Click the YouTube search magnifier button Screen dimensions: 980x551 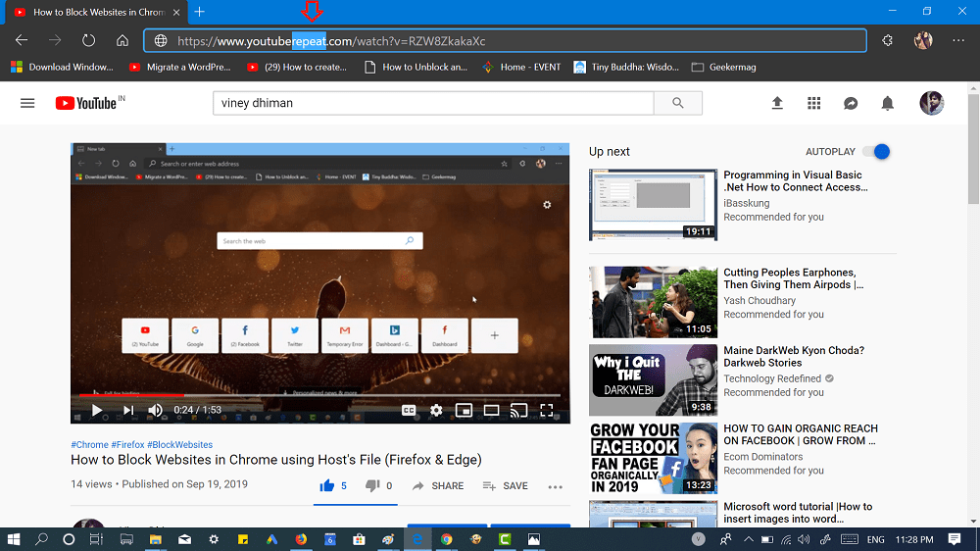click(x=678, y=103)
